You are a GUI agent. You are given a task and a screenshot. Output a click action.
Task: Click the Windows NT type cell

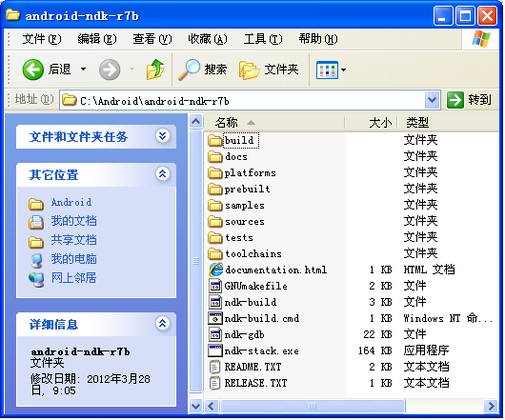[x=448, y=318]
